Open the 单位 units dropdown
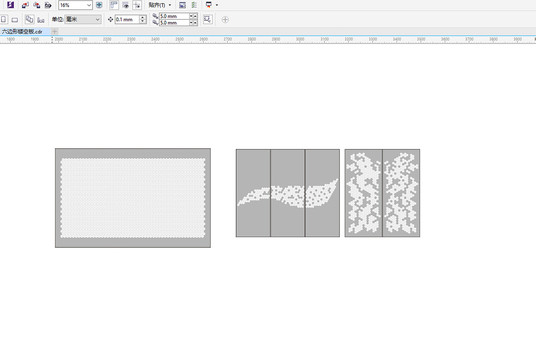This screenshot has width=536, height=360. click(x=83, y=19)
